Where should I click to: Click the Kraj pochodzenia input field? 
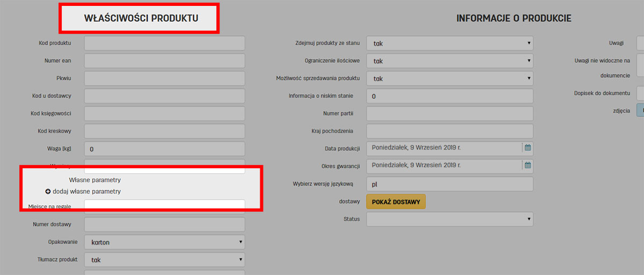tap(450, 131)
